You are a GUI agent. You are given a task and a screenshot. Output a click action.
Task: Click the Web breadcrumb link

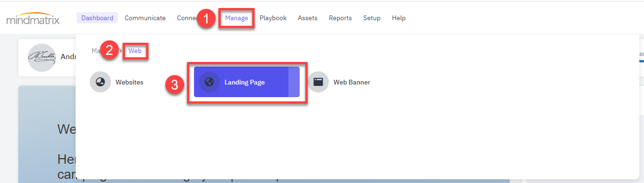pyautogui.click(x=135, y=51)
